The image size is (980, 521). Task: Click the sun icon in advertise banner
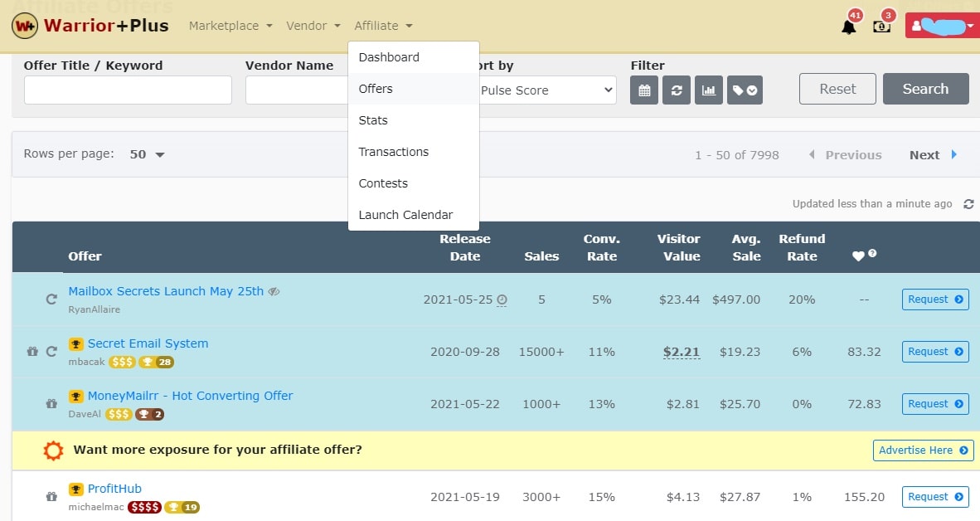click(53, 450)
